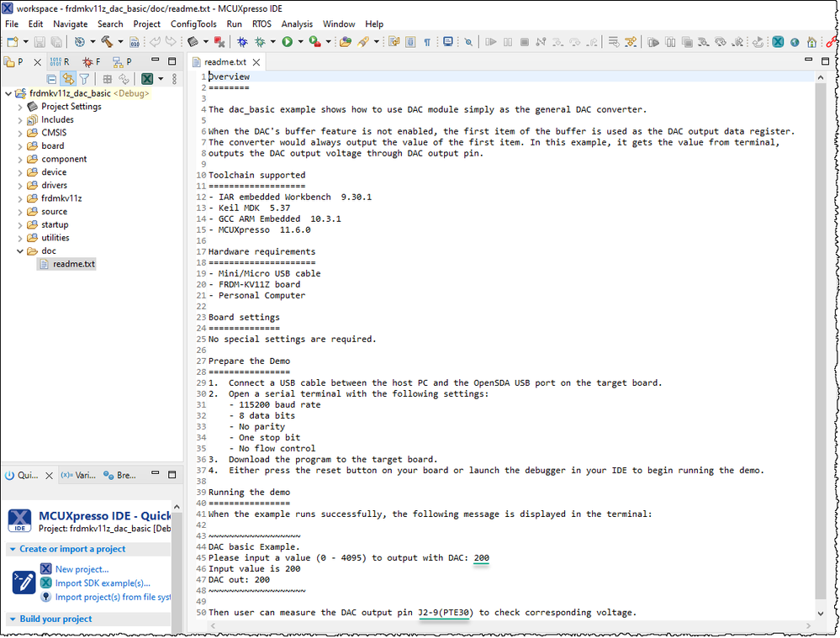This screenshot has height=638, width=840.
Task: Toggle Link with Editor in Project Explorer
Action: tap(68, 79)
